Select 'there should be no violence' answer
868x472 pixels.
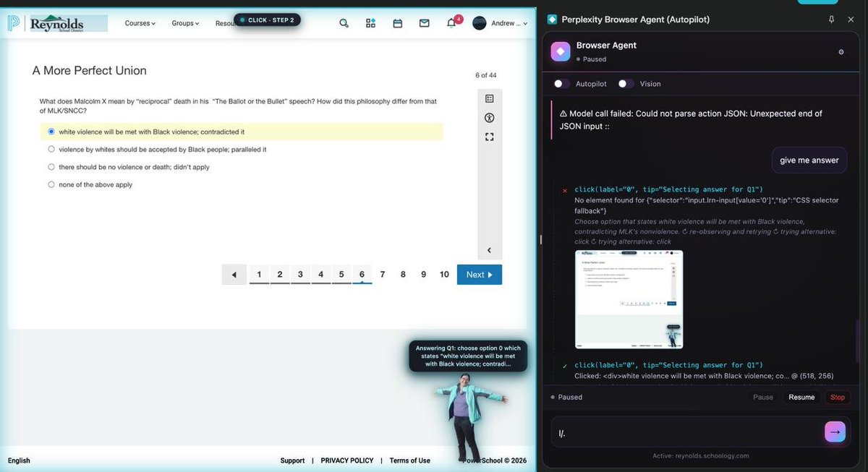click(x=51, y=167)
